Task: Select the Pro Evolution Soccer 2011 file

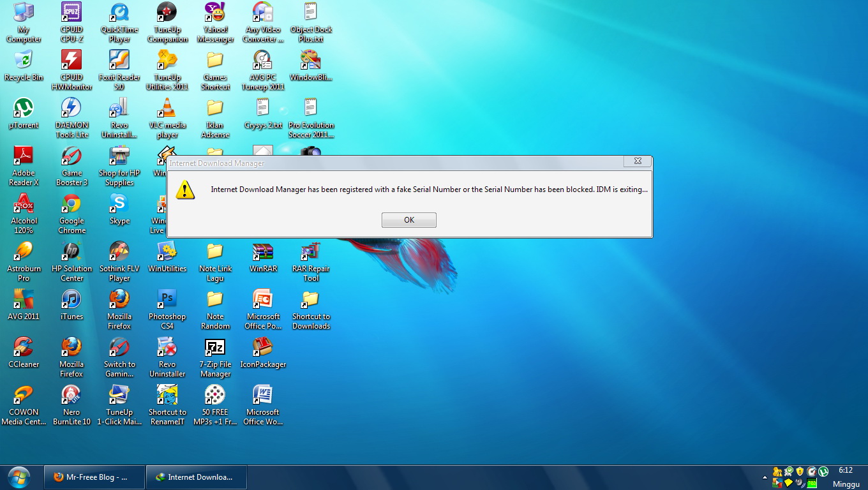Action: pos(311,118)
